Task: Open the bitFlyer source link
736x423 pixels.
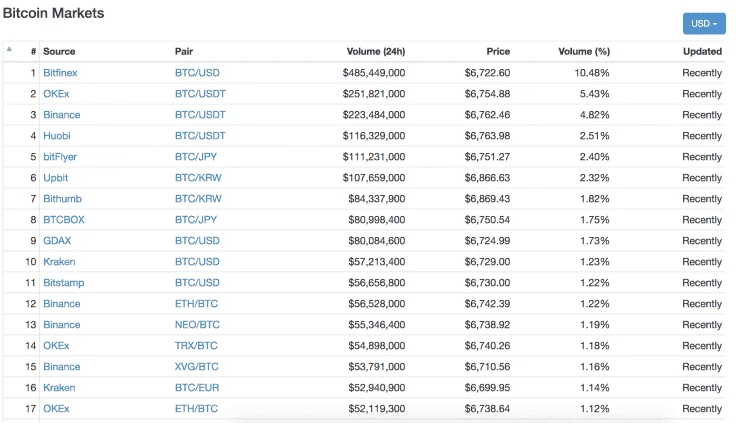Action: coord(60,157)
